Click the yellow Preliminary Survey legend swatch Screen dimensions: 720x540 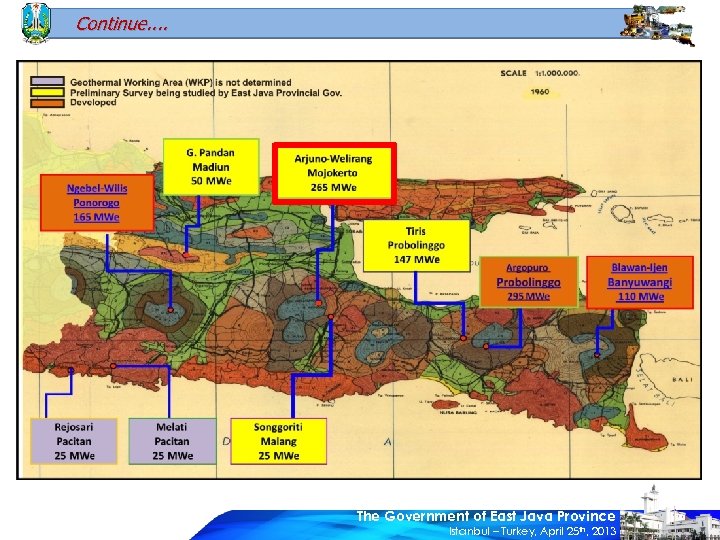[47, 92]
